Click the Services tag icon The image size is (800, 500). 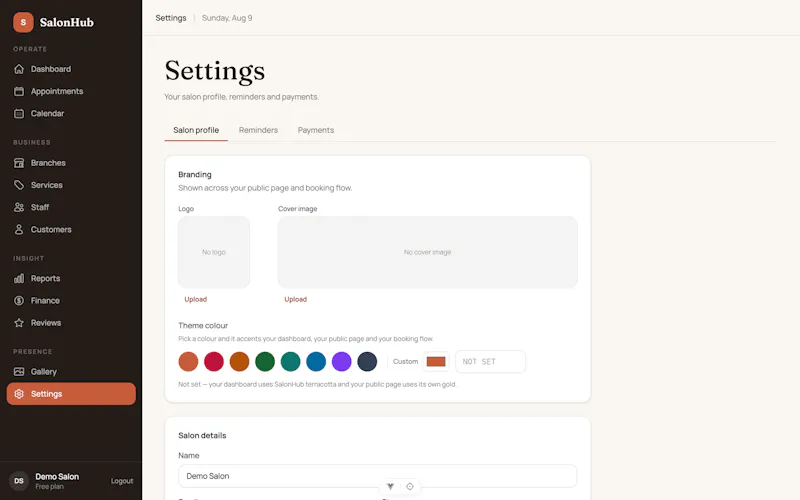click(19, 185)
